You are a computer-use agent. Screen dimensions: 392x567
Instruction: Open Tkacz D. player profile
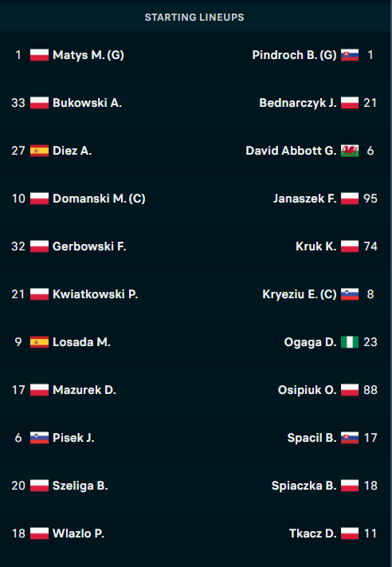[x=313, y=534]
